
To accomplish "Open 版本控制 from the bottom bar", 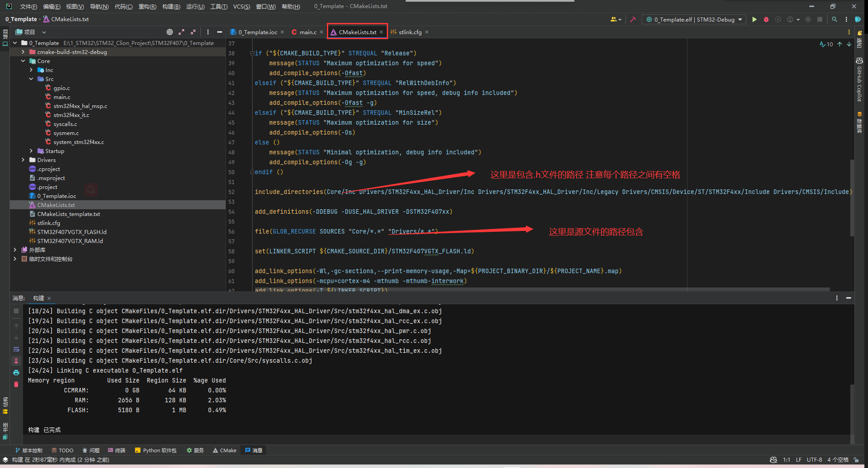I will click(29, 450).
